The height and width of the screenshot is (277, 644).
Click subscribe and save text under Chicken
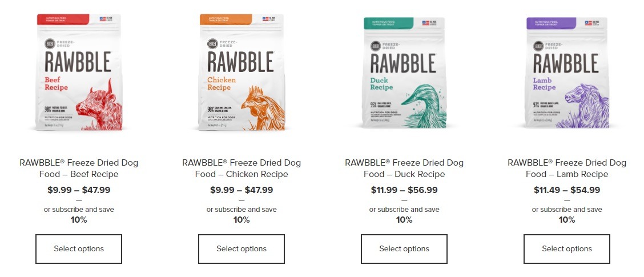click(241, 210)
